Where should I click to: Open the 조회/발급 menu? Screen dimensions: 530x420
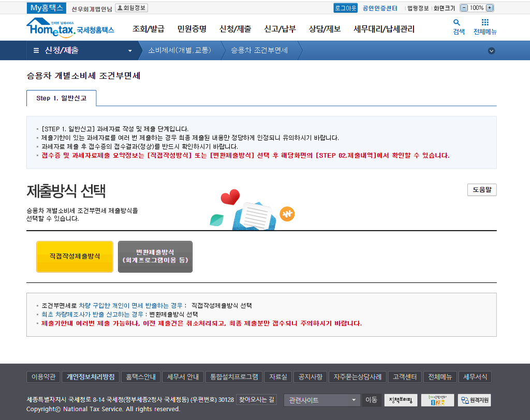pyautogui.click(x=149, y=29)
